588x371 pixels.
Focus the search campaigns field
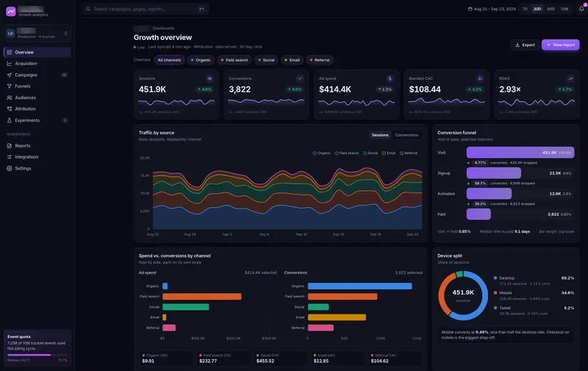click(x=146, y=9)
